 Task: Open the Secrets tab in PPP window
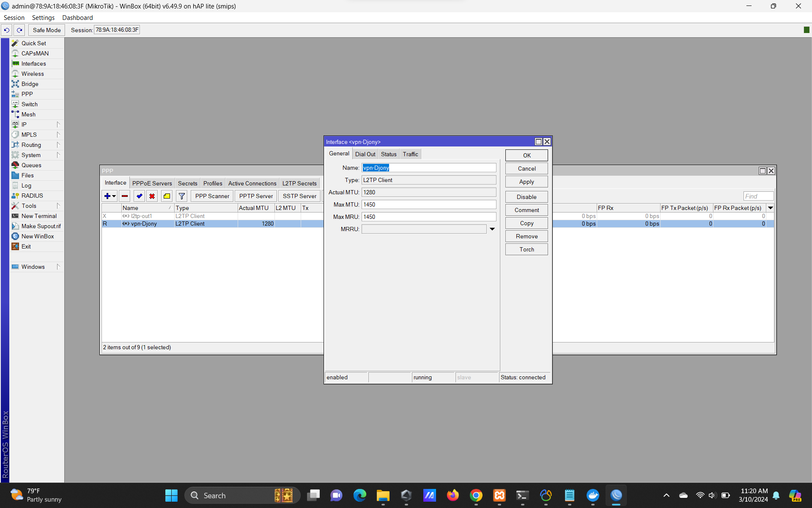(x=187, y=183)
